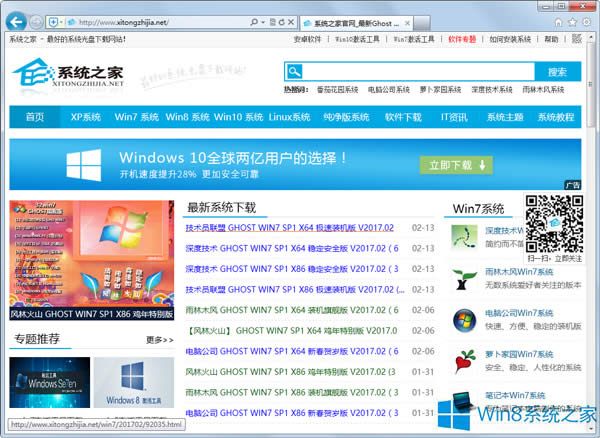Image resolution: width=600 pixels, height=438 pixels.
Task: Open Favorites star icon
Action: pos(572,22)
